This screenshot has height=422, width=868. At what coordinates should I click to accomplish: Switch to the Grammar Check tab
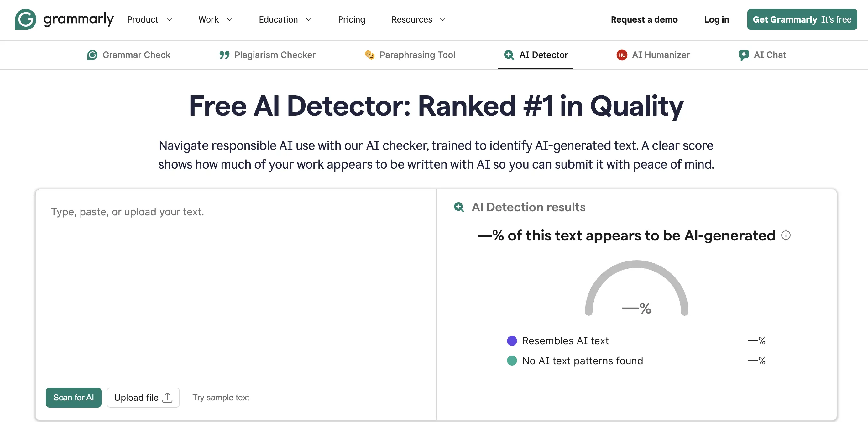[129, 55]
